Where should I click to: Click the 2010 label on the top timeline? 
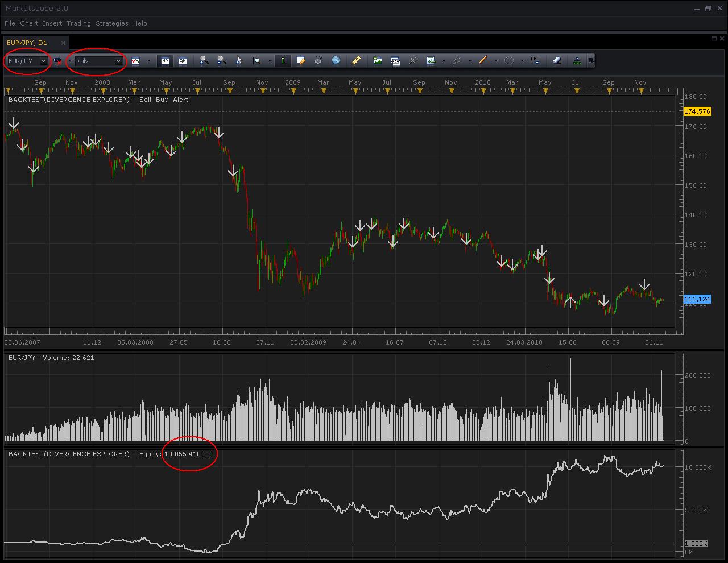click(x=483, y=82)
